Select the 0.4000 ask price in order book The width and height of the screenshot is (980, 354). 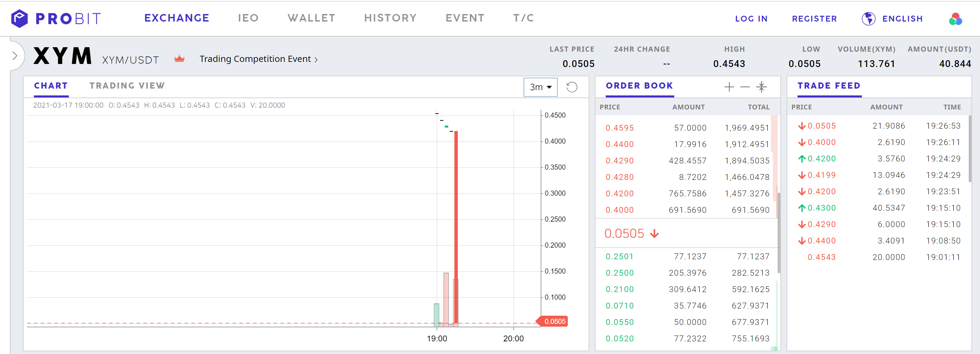[x=619, y=210]
